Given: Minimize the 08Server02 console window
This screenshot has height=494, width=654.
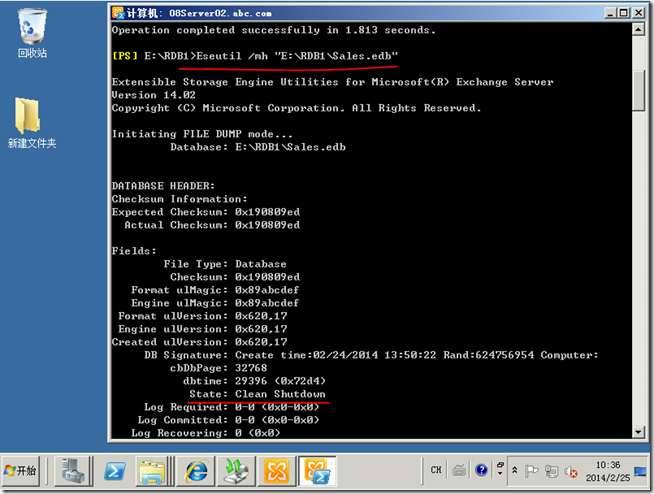Looking at the screenshot, I should [x=610, y=13].
